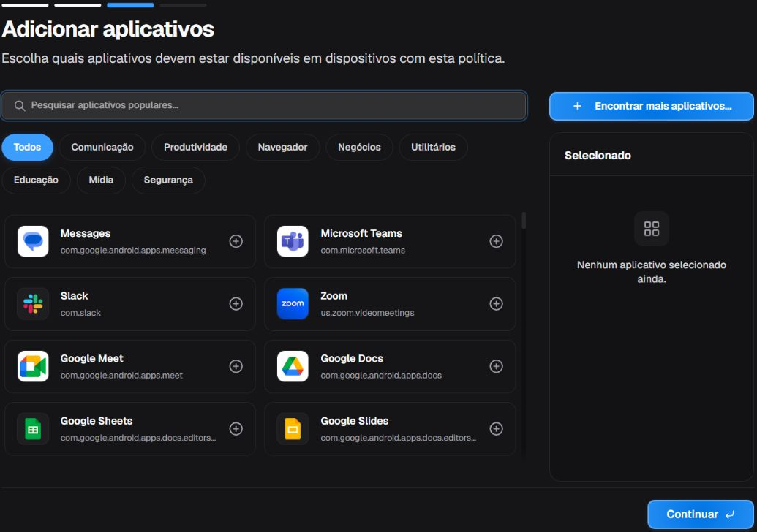
Task: Click the app list vertical scrollbar
Action: (x=524, y=221)
